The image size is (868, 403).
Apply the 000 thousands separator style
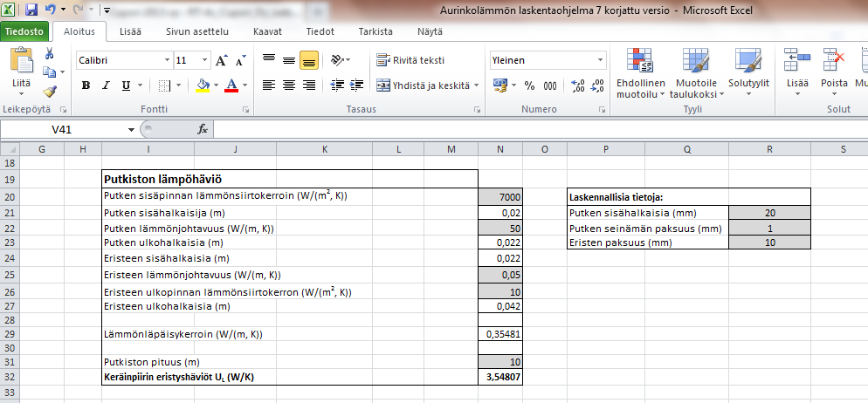click(x=549, y=85)
